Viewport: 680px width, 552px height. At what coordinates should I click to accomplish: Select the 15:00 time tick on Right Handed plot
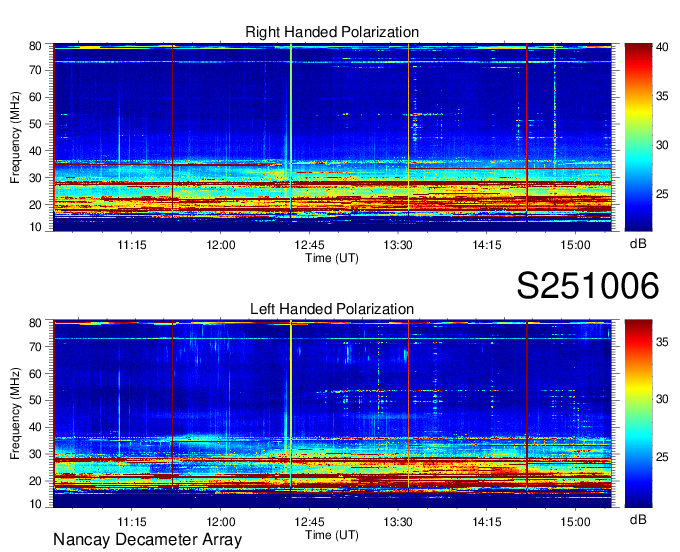tap(575, 244)
